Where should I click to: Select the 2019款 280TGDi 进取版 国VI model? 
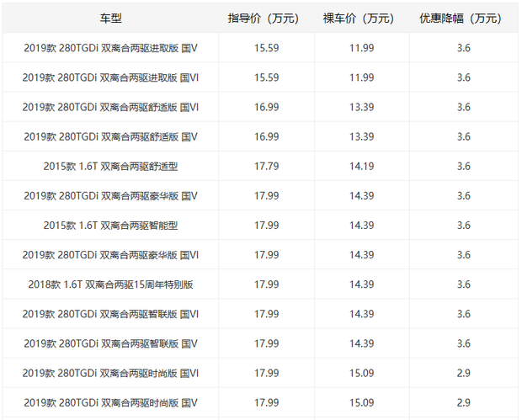point(110,77)
